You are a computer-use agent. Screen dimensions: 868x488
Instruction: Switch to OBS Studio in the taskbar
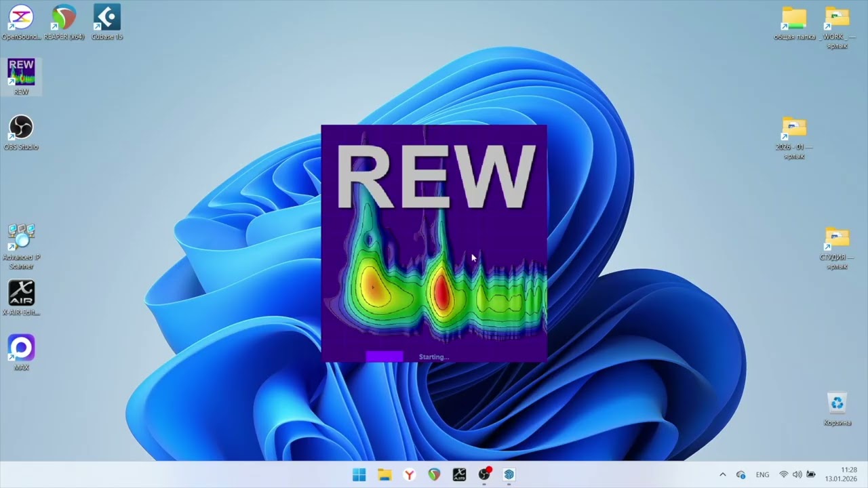[x=484, y=474]
